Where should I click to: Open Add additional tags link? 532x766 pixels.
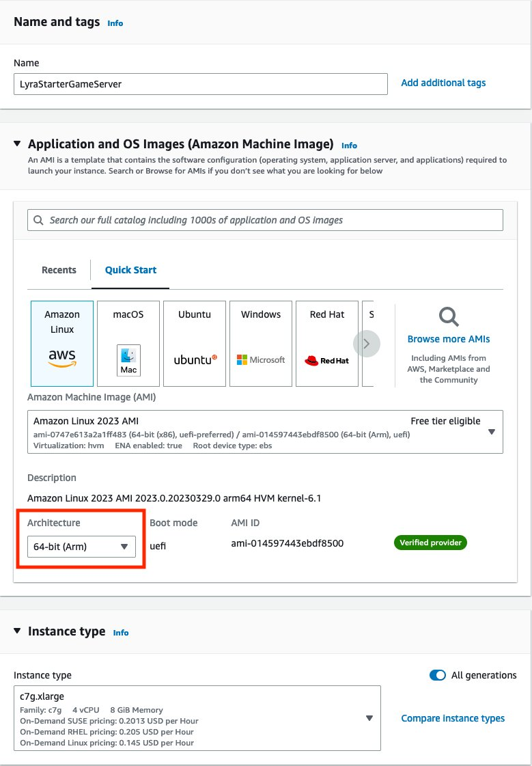(443, 83)
